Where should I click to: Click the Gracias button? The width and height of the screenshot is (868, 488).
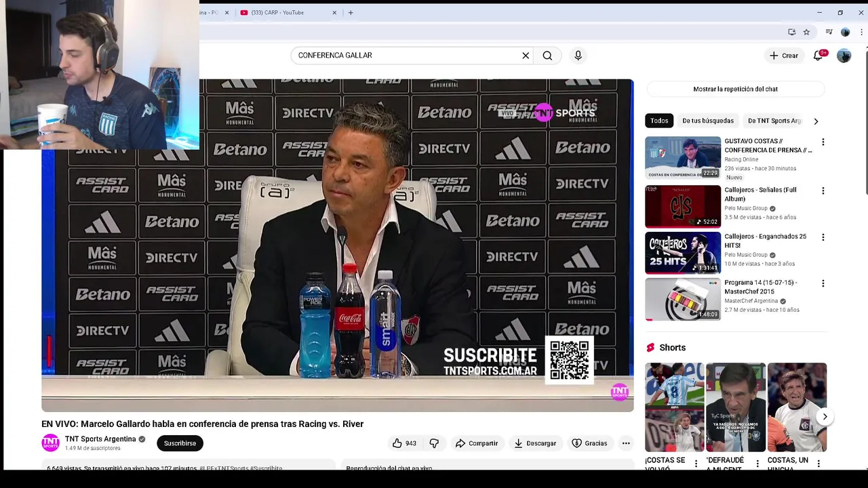589,443
